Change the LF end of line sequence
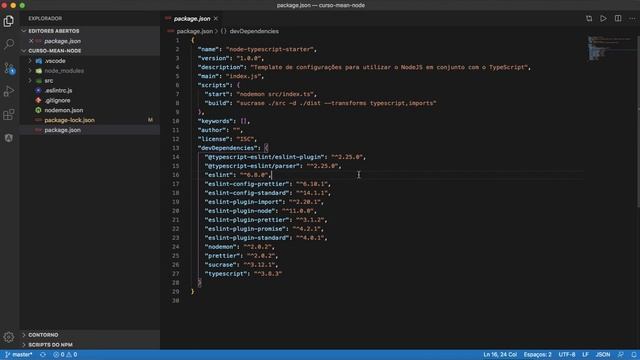Screen dimensions: 640x360 click(x=585, y=355)
